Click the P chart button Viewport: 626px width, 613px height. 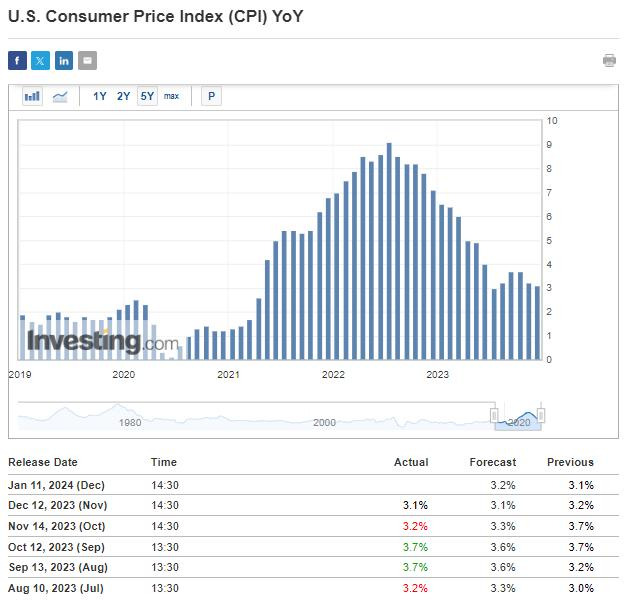212,96
